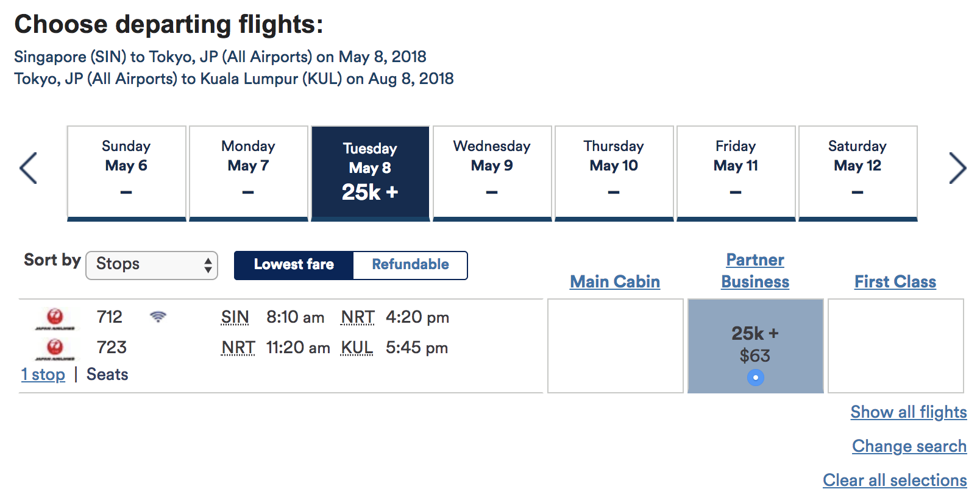This screenshot has height=503, width=980.
Task: View Seats for the itinerary
Action: 107,375
